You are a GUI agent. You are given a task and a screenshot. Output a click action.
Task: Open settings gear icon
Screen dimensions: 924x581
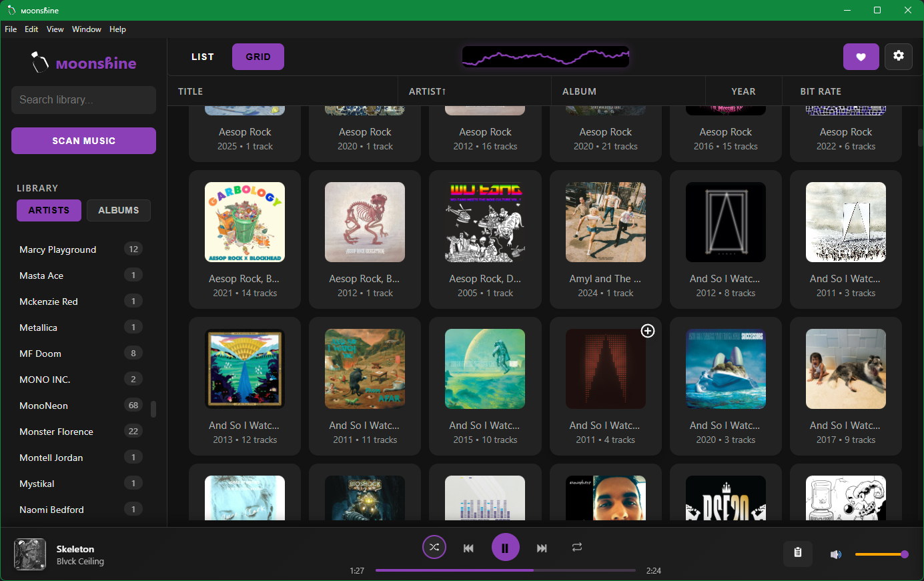899,56
